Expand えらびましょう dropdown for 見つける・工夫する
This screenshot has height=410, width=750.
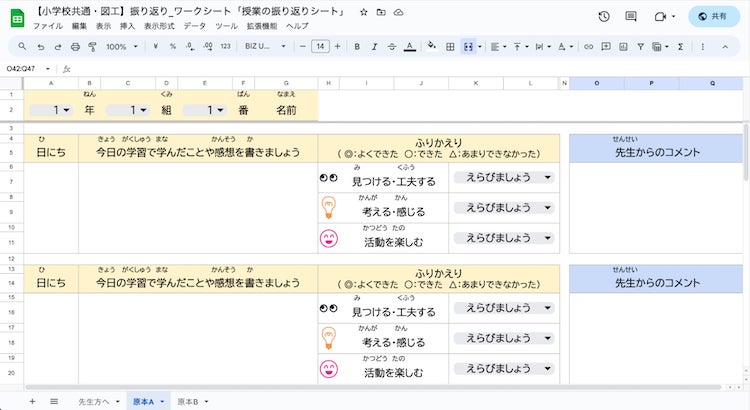[x=547, y=178]
